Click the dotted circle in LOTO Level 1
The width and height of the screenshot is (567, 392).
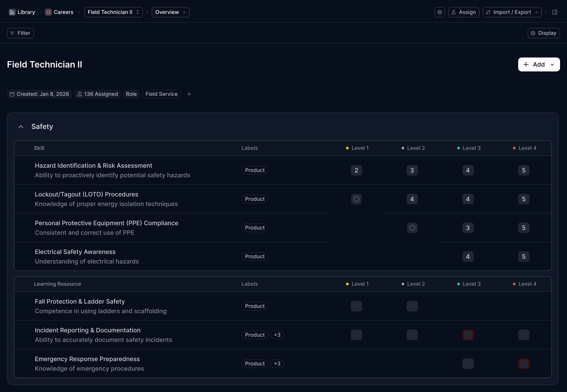pyautogui.click(x=356, y=199)
